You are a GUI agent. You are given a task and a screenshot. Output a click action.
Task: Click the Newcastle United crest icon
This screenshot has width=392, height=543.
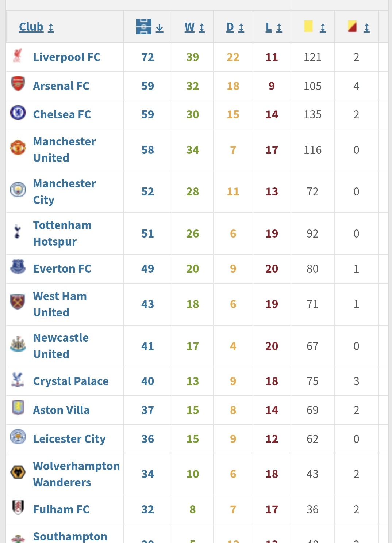(18, 344)
